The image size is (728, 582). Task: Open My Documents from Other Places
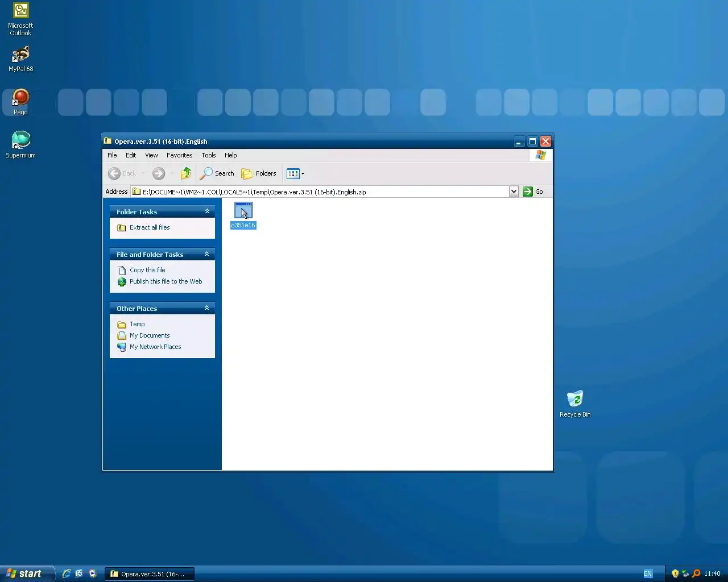[150, 335]
